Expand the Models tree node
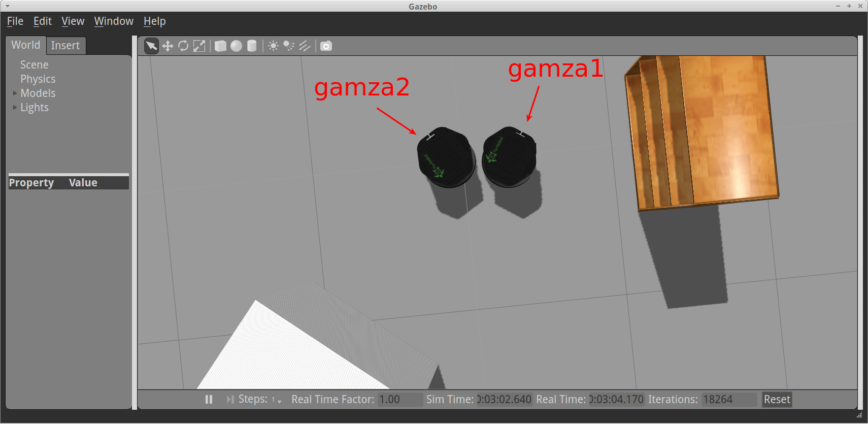This screenshot has height=424, width=868. [15, 93]
